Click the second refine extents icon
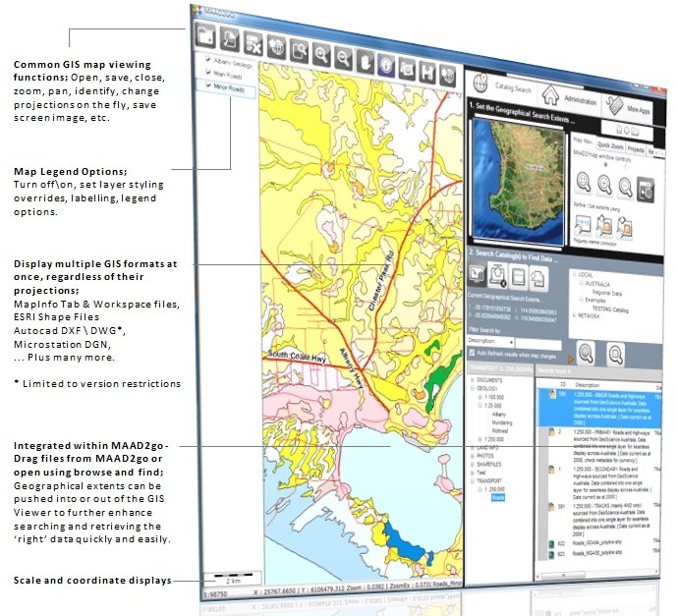Screen dimensions: 678x616 pyautogui.click(x=604, y=226)
